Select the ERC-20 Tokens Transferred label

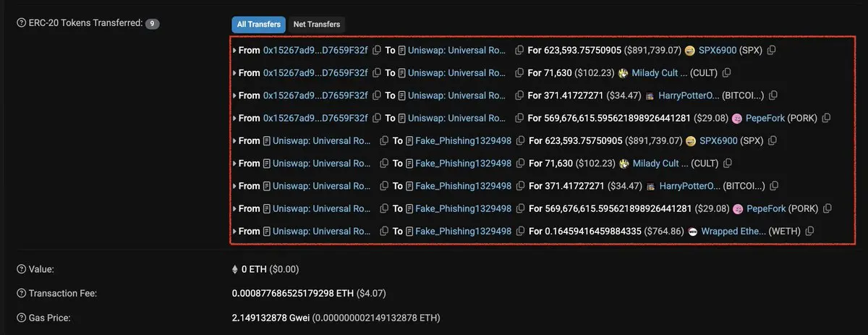point(85,24)
